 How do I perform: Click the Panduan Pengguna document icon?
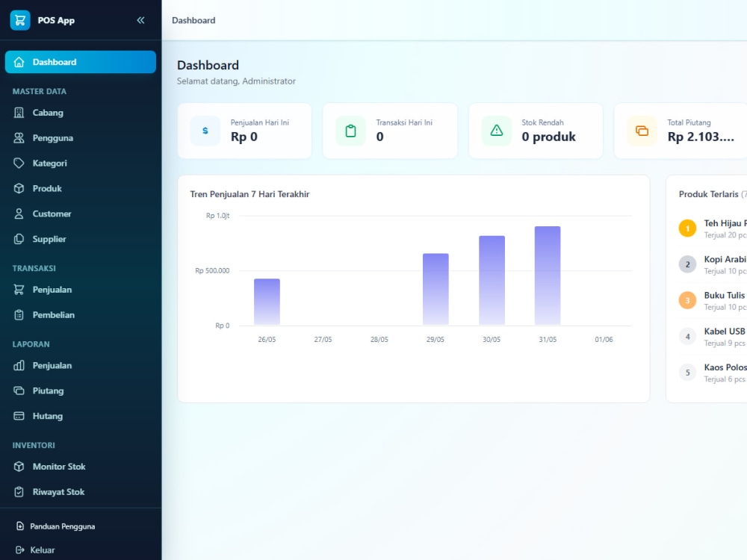click(x=20, y=526)
